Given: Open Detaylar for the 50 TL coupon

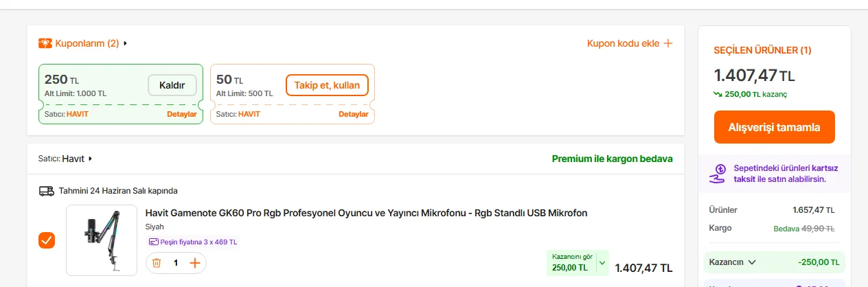Looking at the screenshot, I should (354, 114).
